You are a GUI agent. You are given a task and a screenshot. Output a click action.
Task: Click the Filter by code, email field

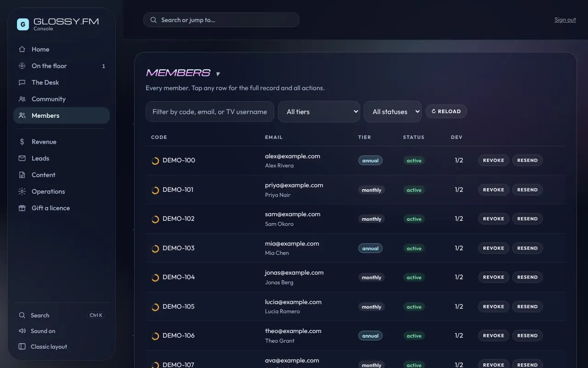coord(210,112)
